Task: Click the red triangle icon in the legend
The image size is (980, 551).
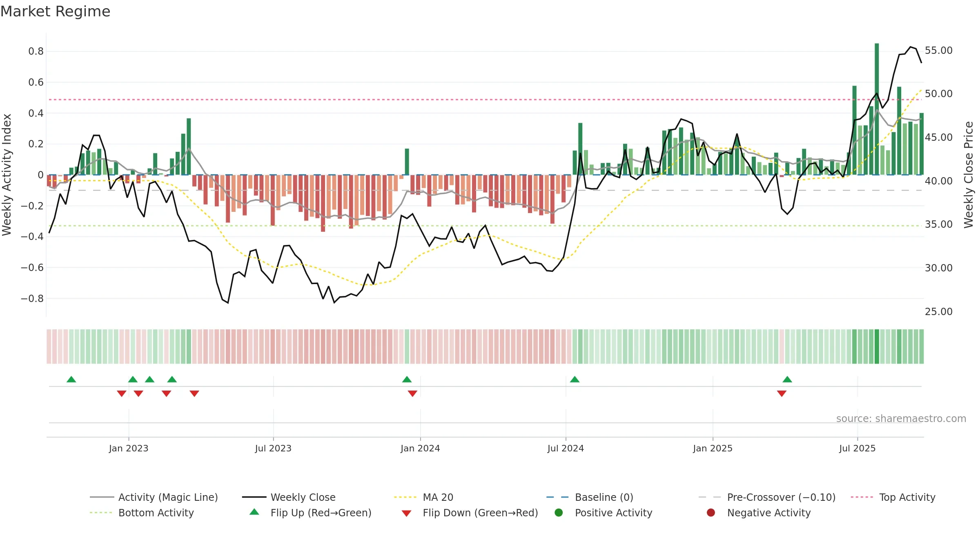Action: pos(406,513)
